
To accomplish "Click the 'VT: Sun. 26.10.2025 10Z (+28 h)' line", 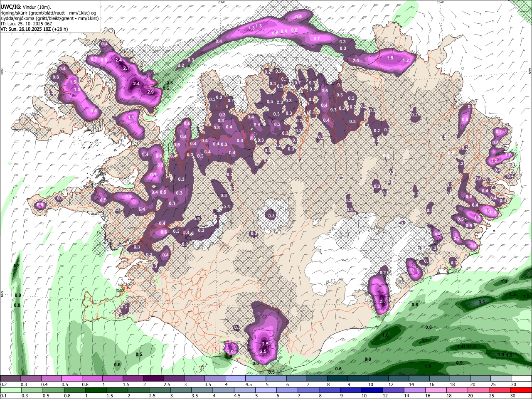I will point(34,29).
